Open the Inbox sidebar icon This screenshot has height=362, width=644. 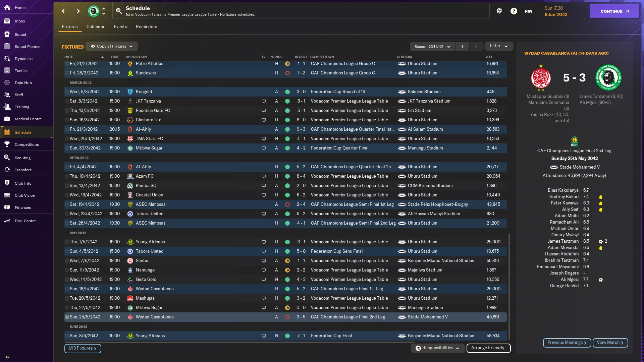[x=7, y=21]
